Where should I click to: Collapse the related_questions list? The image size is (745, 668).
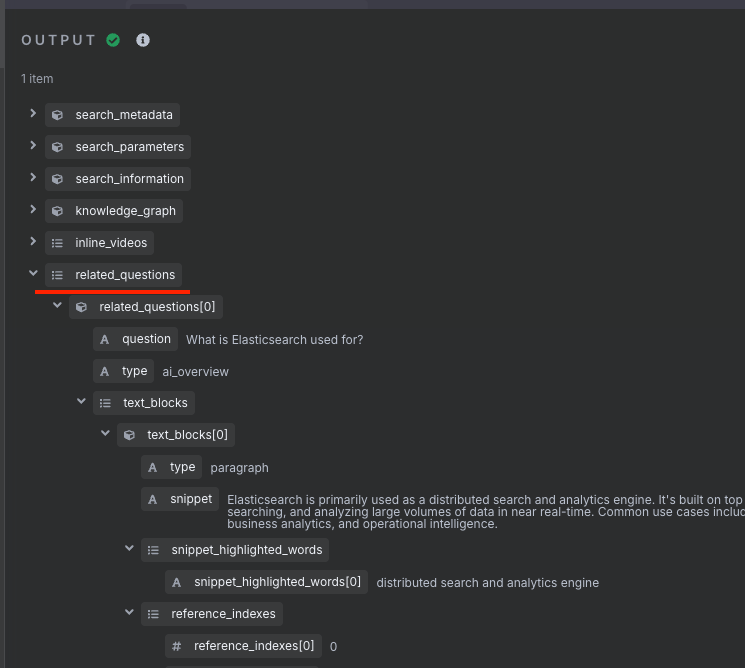[x=33, y=273]
